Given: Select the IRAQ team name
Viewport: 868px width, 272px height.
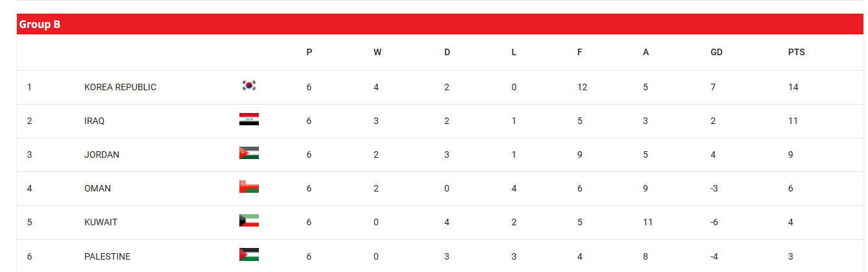Looking at the screenshot, I should click(x=94, y=121).
